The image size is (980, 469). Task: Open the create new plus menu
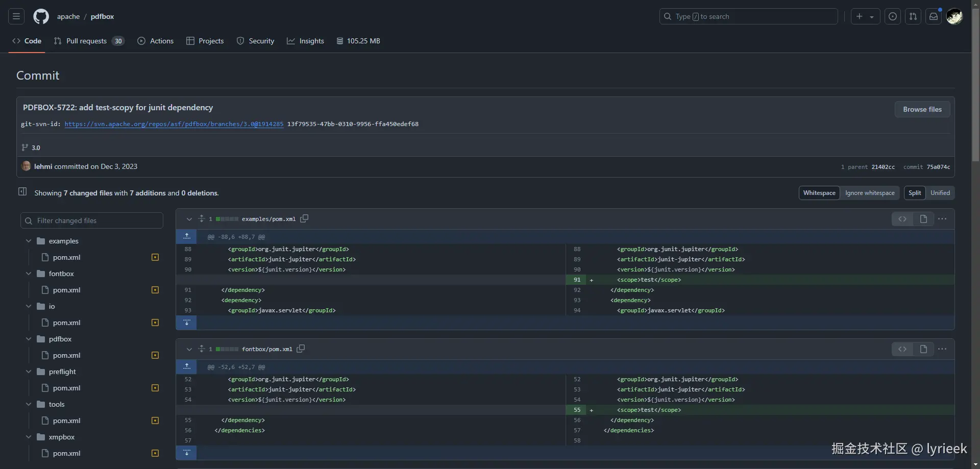pyautogui.click(x=865, y=16)
